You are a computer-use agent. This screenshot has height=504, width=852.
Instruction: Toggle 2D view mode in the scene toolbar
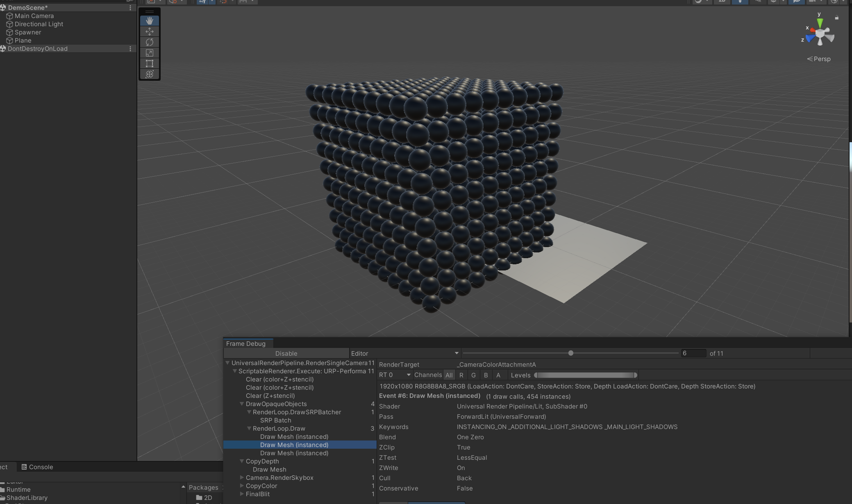pos(721,2)
